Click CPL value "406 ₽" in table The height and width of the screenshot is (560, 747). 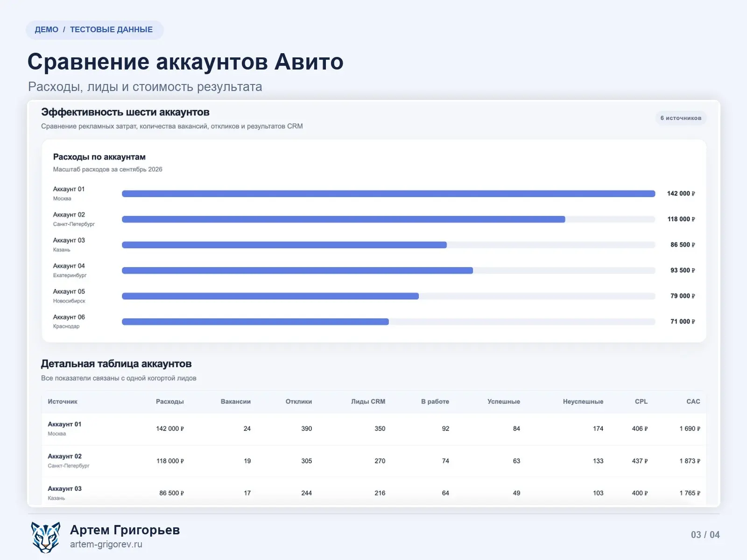(x=640, y=428)
